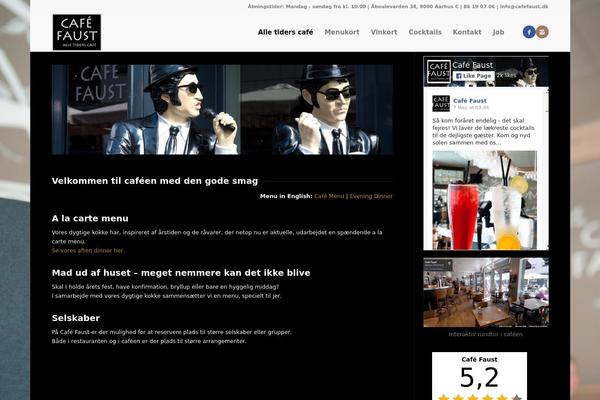Click the Café Faust avatar in Facebook post
Image resolution: width=600 pixels, height=400 pixels.
coord(441,103)
